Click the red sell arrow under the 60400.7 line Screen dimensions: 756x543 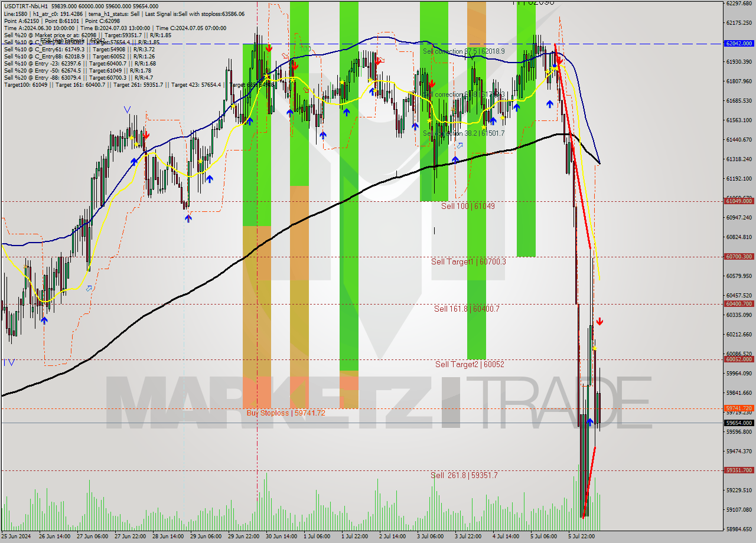coord(599,322)
